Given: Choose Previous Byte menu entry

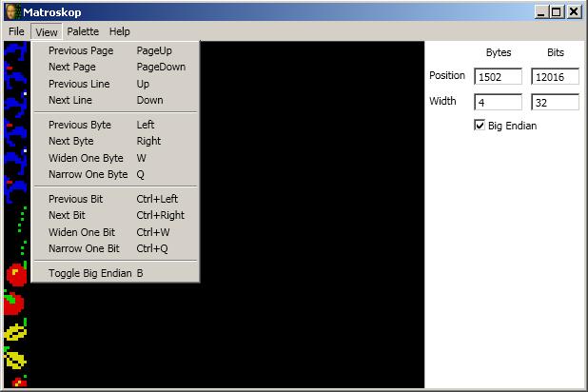Looking at the screenshot, I should pos(116,125).
